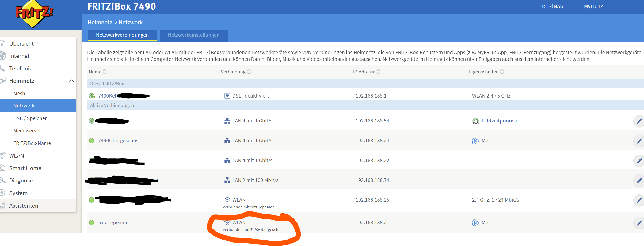The width and height of the screenshot is (644, 246).
Task: Click green status dot of fritz.repeater
Action: pos(92,222)
